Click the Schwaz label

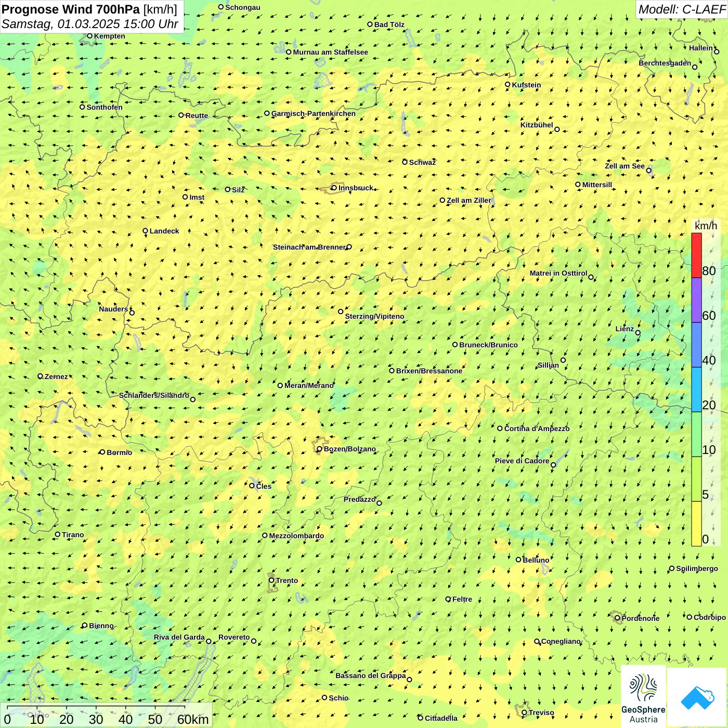[x=422, y=162]
